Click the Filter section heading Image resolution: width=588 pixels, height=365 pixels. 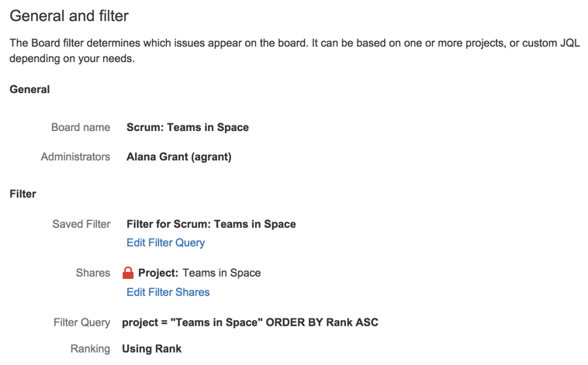click(x=22, y=194)
